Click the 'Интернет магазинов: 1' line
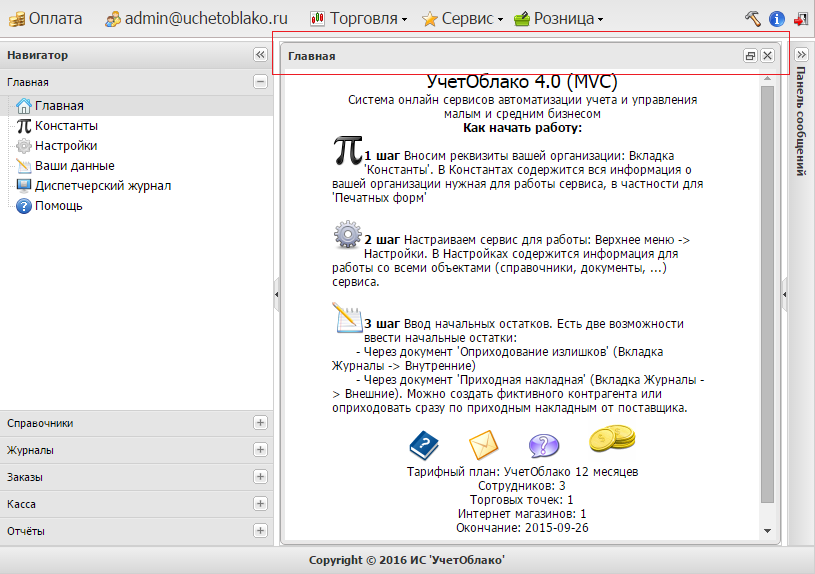The width and height of the screenshot is (815, 574). coord(522,514)
